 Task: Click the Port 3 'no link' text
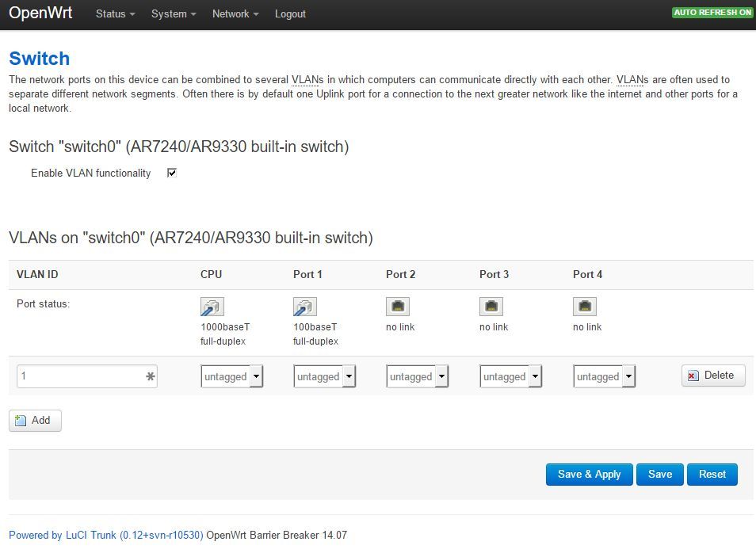pyautogui.click(x=494, y=327)
